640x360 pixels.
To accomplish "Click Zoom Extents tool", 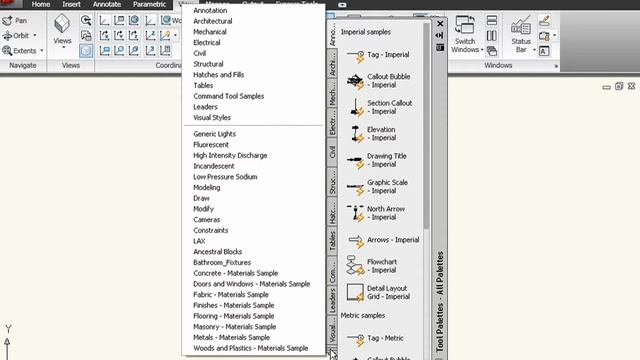I will coord(19,51).
